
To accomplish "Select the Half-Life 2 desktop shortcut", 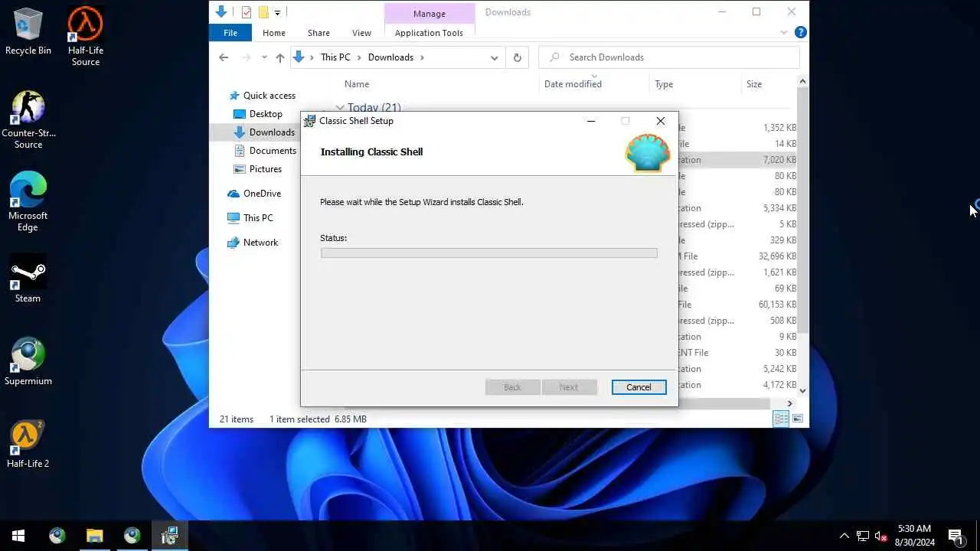I will click(28, 444).
